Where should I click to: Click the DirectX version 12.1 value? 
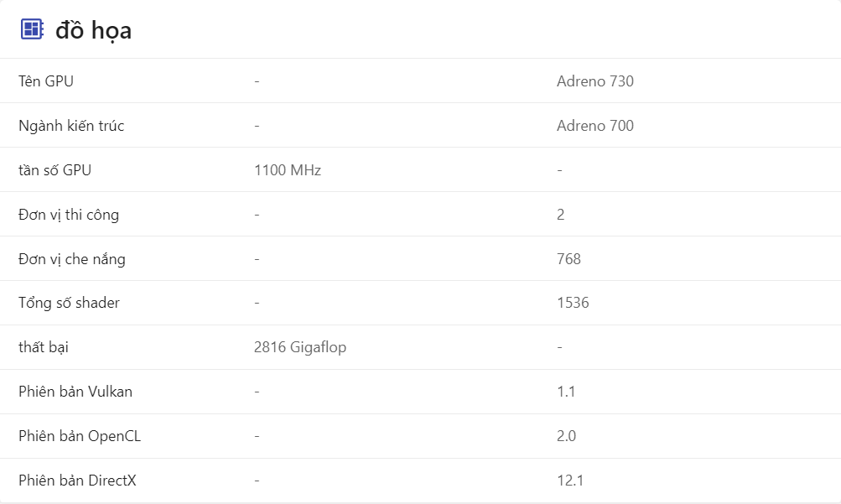(570, 481)
